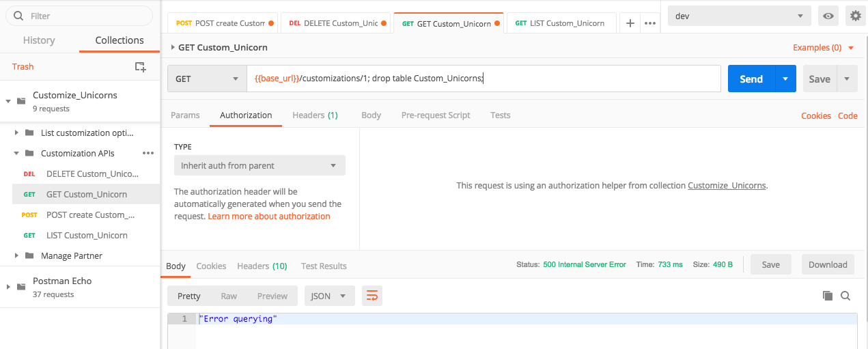The width and height of the screenshot is (868, 349).
Task: Open the Trash link
Action: pyautogui.click(x=23, y=66)
